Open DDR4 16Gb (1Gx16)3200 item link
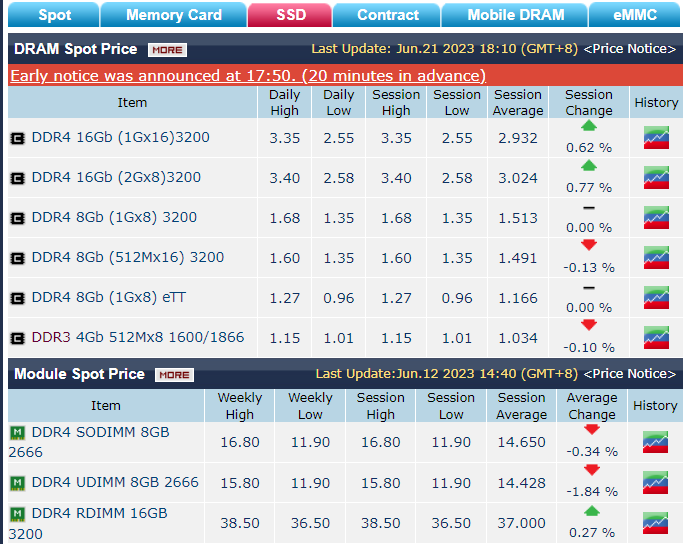The image size is (684, 544). click(x=120, y=137)
